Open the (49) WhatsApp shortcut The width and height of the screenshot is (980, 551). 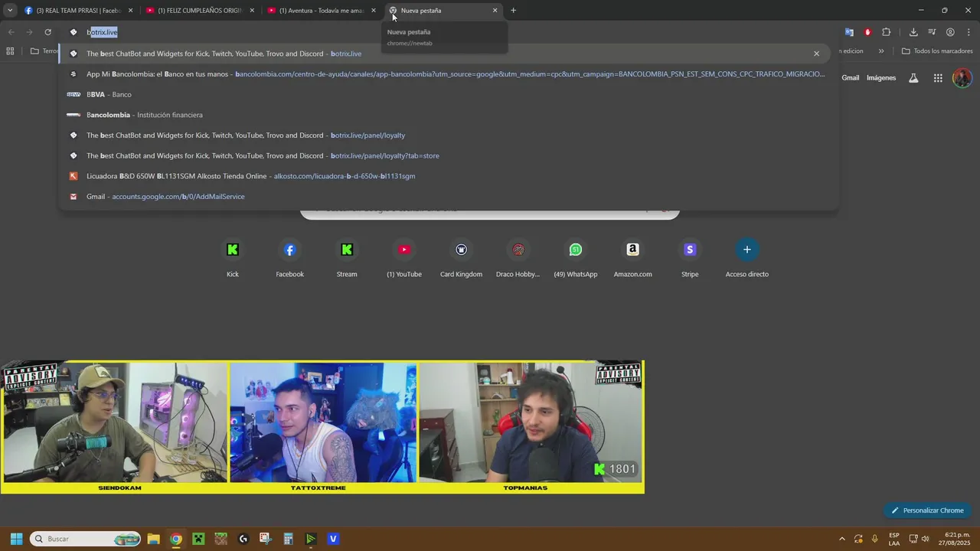[x=576, y=259]
